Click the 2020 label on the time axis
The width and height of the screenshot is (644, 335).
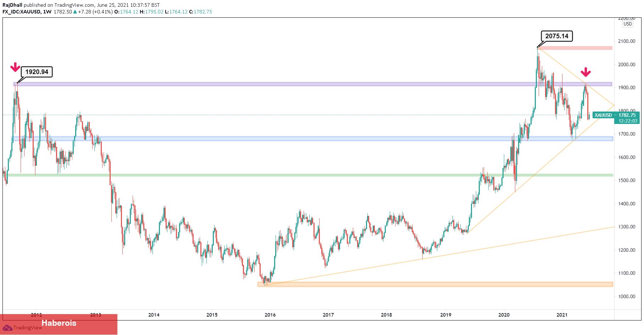click(x=504, y=314)
